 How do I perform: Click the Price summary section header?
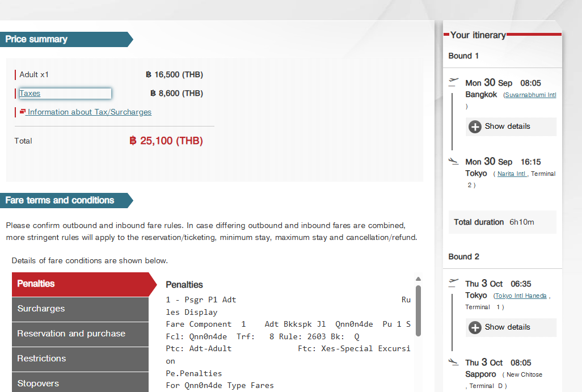pyautogui.click(x=66, y=39)
